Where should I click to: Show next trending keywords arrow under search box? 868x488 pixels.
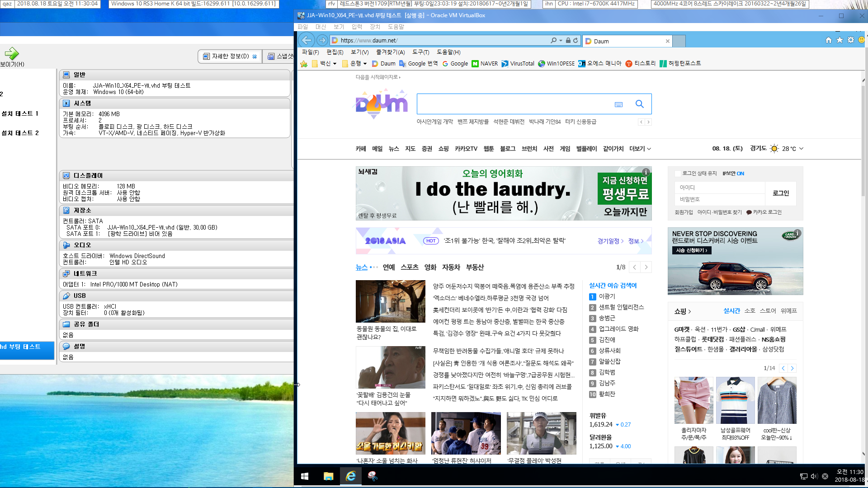(648, 122)
